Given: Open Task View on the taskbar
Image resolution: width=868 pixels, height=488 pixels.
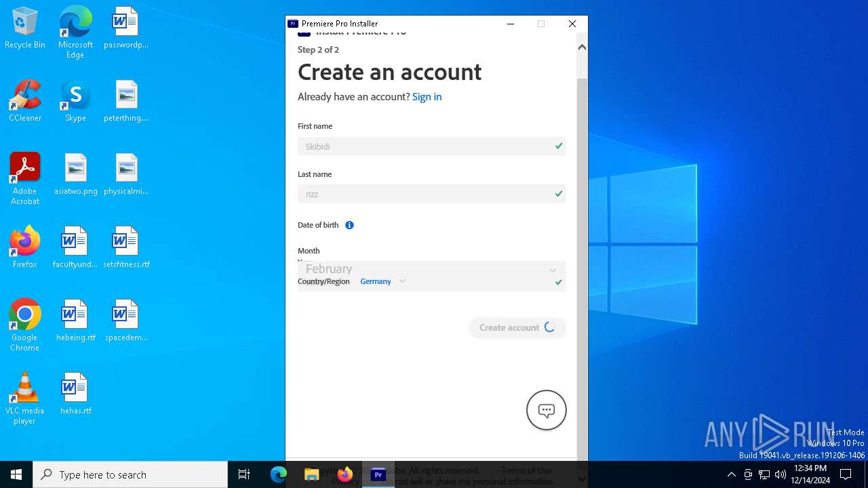Looking at the screenshot, I should coord(244,474).
